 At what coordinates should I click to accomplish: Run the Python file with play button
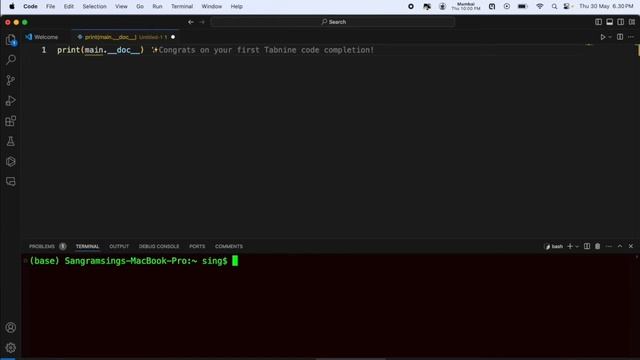click(602, 37)
